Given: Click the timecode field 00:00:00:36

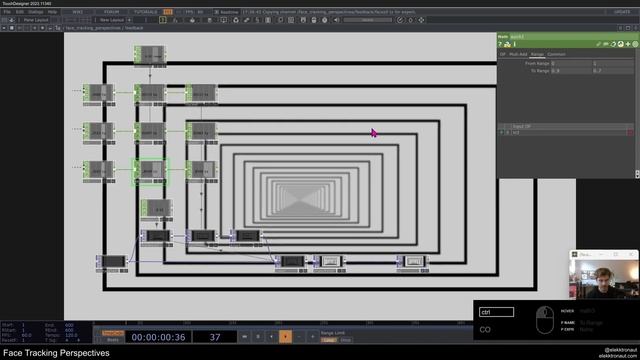Looking at the screenshot, I should tap(158, 337).
